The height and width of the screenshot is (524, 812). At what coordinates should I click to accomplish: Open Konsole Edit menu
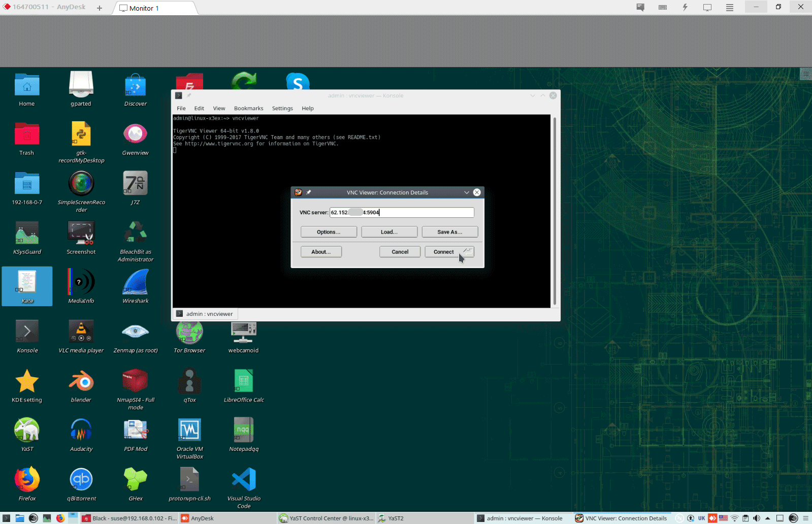pos(199,108)
